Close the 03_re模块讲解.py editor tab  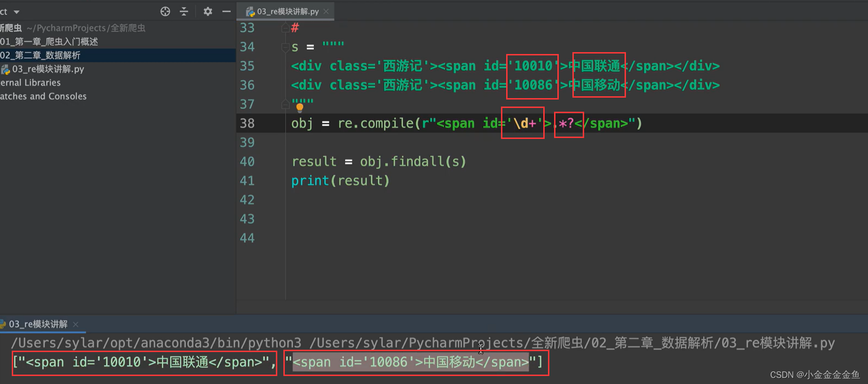pyautogui.click(x=326, y=11)
